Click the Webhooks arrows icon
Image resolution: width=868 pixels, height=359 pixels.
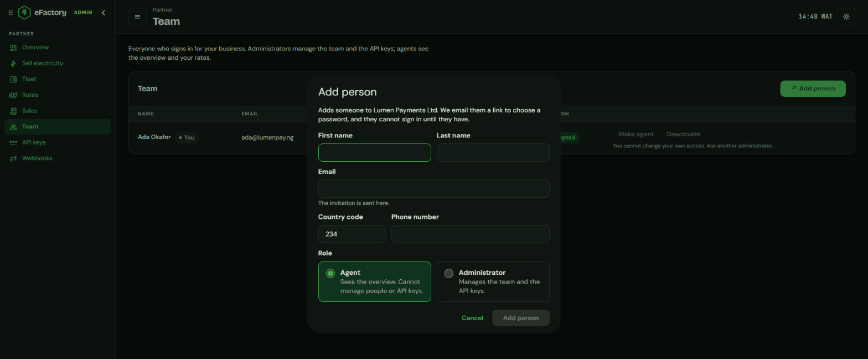[13, 158]
